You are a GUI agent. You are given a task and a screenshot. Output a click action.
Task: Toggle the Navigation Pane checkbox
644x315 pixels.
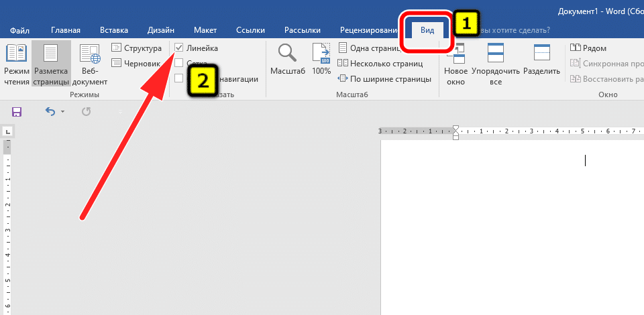pos(179,78)
